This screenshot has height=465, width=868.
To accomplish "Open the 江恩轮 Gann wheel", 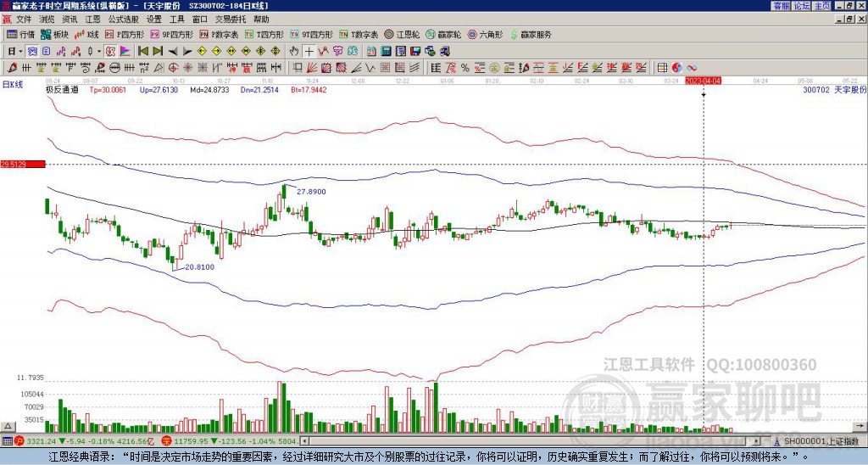I will [x=402, y=34].
